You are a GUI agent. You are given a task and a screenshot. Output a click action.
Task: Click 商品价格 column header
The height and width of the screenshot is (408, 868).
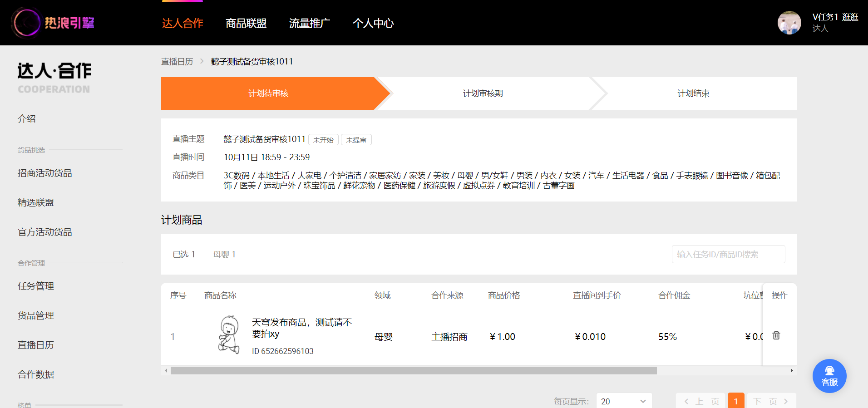coord(504,295)
